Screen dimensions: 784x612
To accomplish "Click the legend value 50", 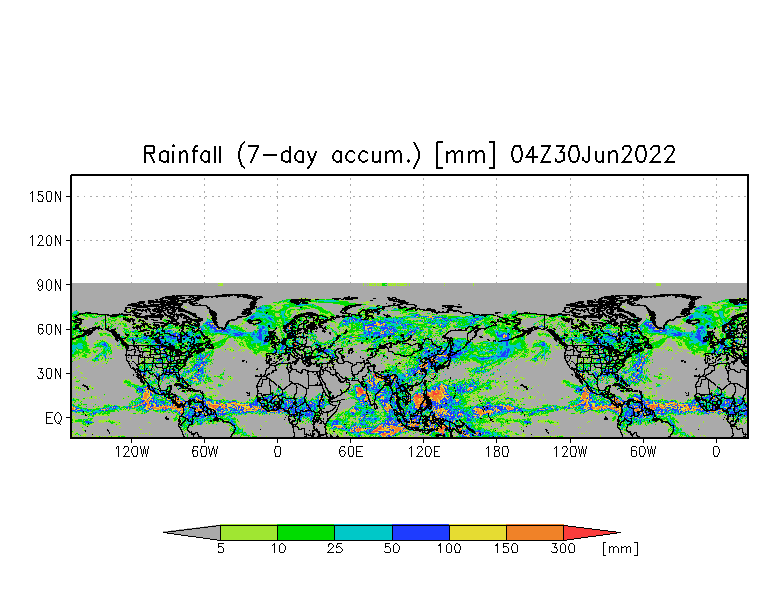I will (x=392, y=548).
